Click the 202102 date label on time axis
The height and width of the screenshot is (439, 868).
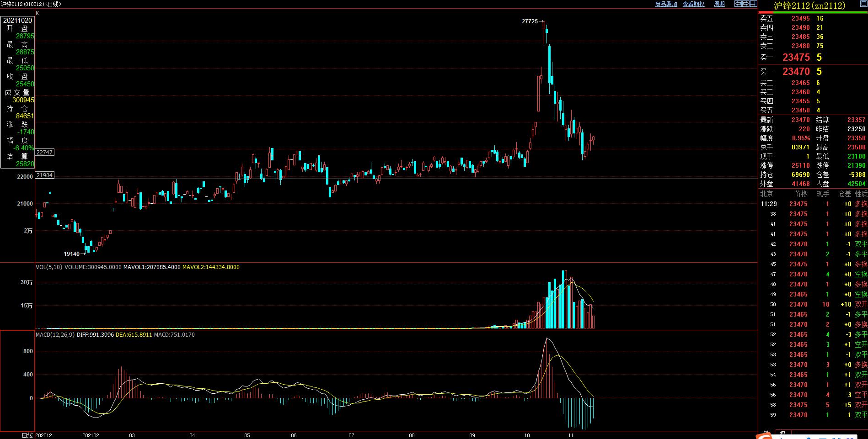pyautogui.click(x=91, y=435)
